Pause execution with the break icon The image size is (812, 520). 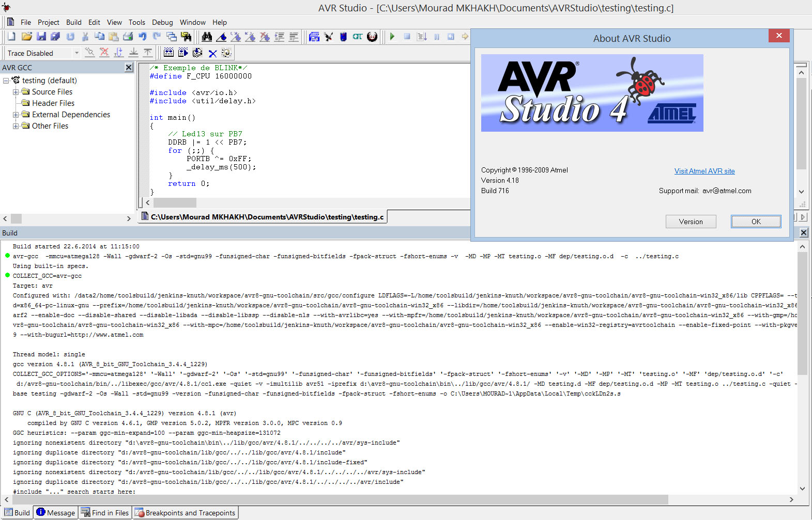point(436,37)
